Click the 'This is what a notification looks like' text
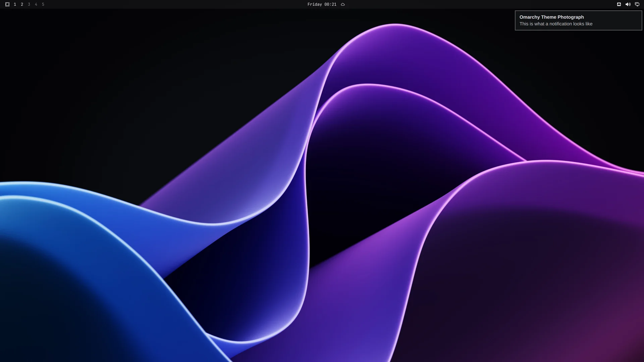Viewport: 644px width, 362px height. click(556, 24)
